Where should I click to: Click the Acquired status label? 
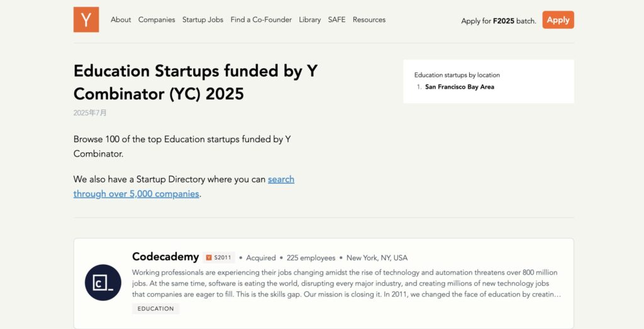[261, 258]
